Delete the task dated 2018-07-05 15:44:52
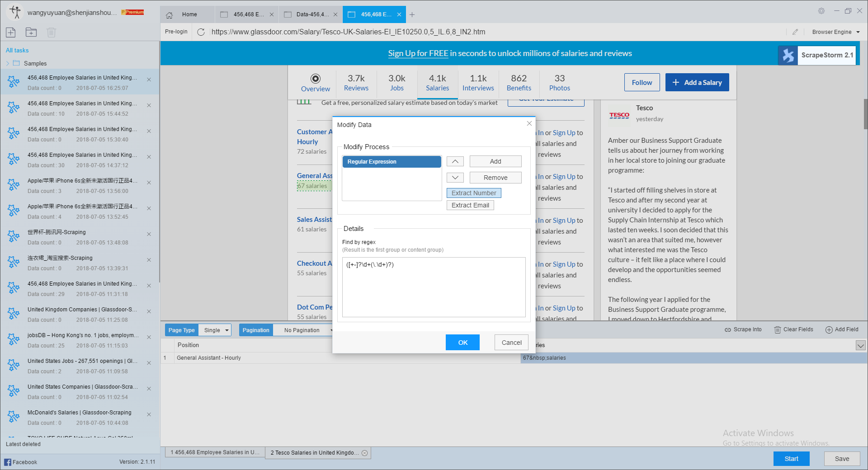The height and width of the screenshot is (470, 868). click(x=149, y=105)
